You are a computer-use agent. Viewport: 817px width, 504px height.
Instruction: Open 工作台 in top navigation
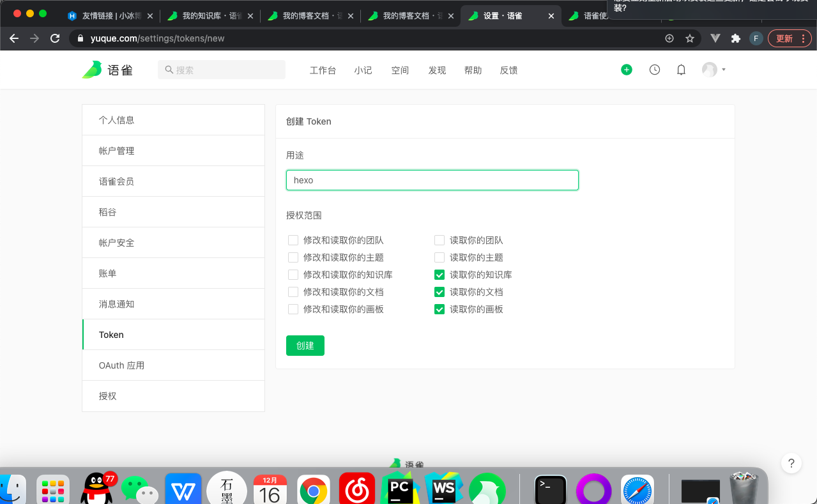[x=323, y=70]
